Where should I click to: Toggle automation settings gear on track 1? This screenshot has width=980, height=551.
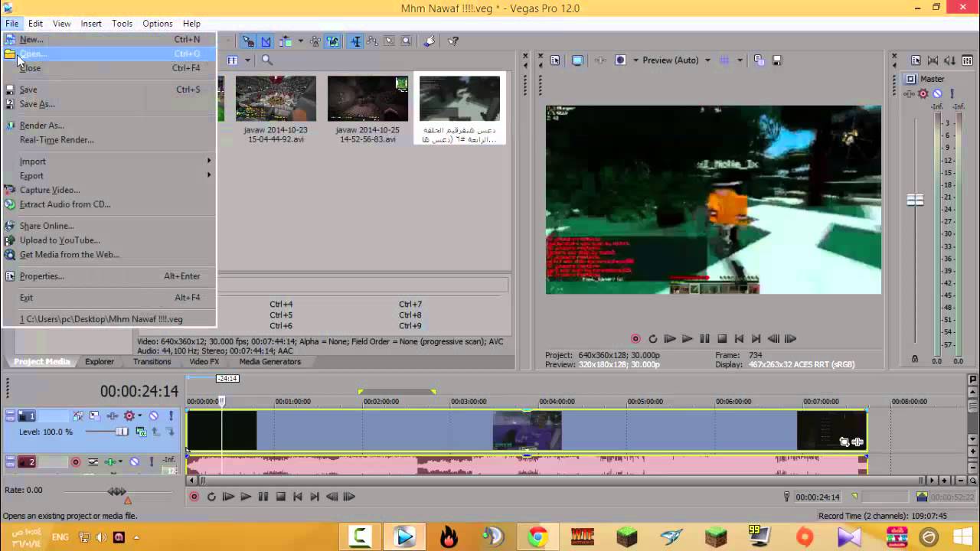[x=129, y=416]
